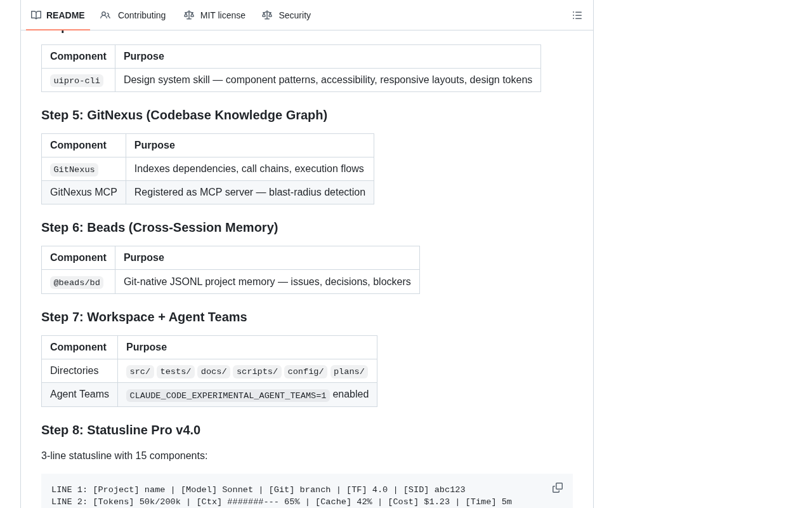Click Git-native JSONL project memory text
The width and height of the screenshot is (812, 508).
pos(267,282)
